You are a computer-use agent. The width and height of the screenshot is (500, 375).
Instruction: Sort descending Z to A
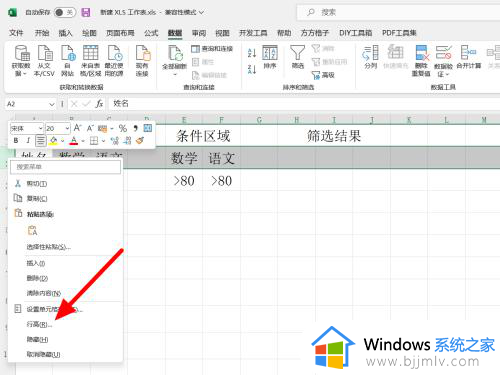click(x=252, y=69)
